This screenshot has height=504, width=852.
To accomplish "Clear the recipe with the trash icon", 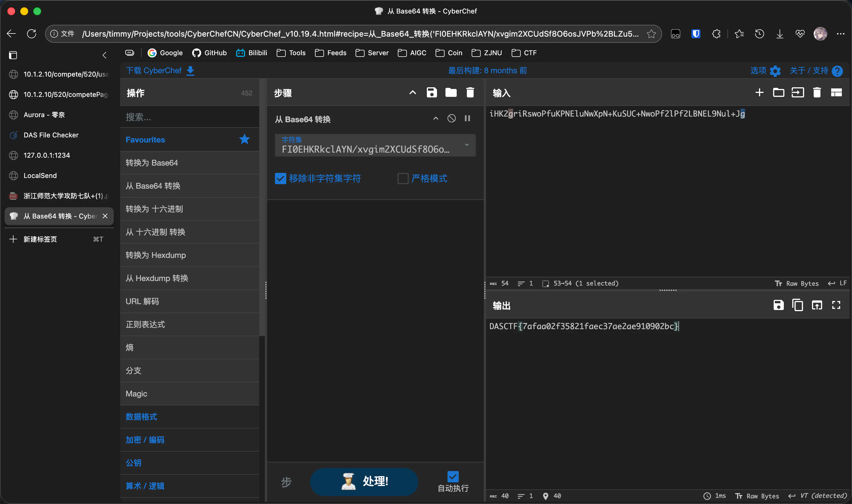I will (470, 93).
